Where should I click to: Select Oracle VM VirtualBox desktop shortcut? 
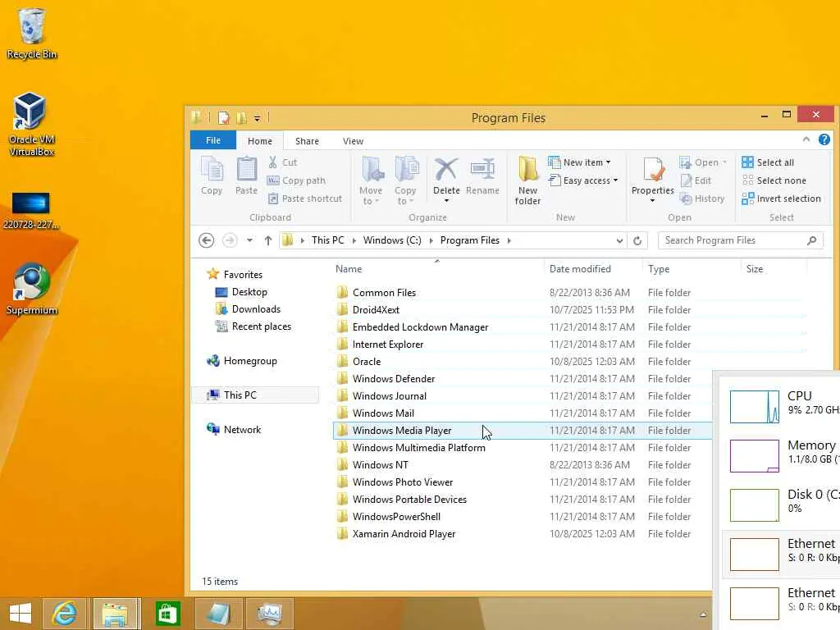(32, 125)
